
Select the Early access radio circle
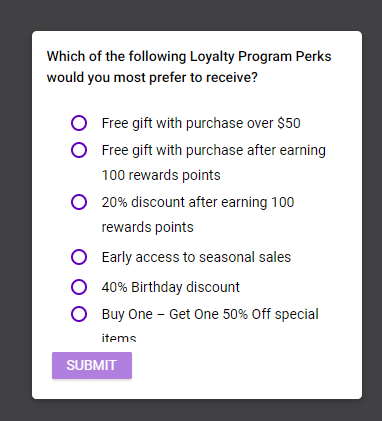coord(79,257)
